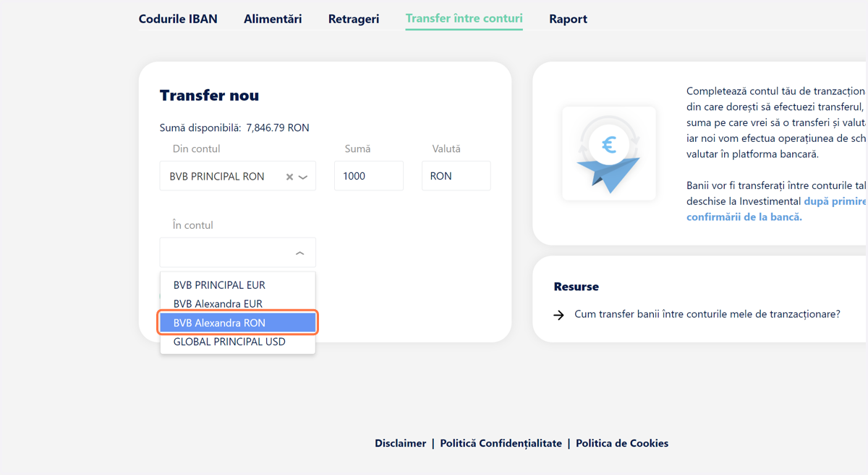The width and height of the screenshot is (868, 475).
Task: Switch to the Alimentări tab
Action: [273, 19]
